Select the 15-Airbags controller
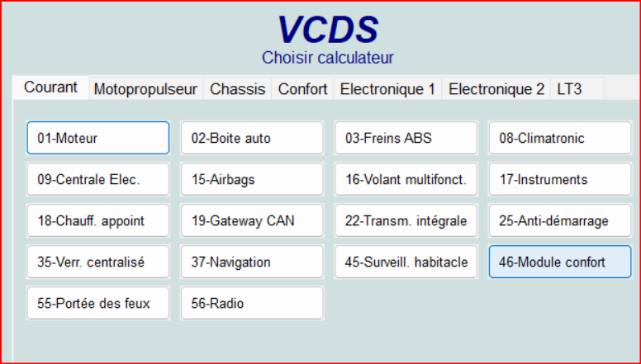Image resolution: width=641 pixels, height=364 pixels. tap(252, 179)
